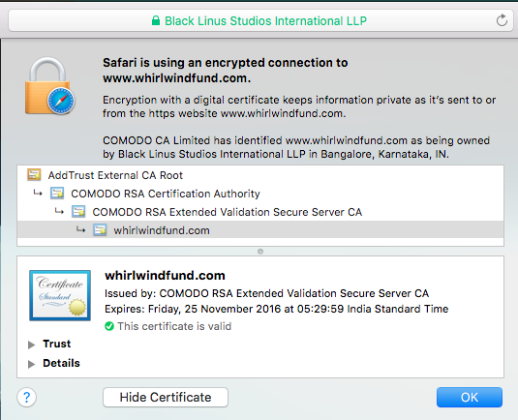Click the AddTrust External CA Root certificate icon
Screen dimensions: 518x420
34,174
